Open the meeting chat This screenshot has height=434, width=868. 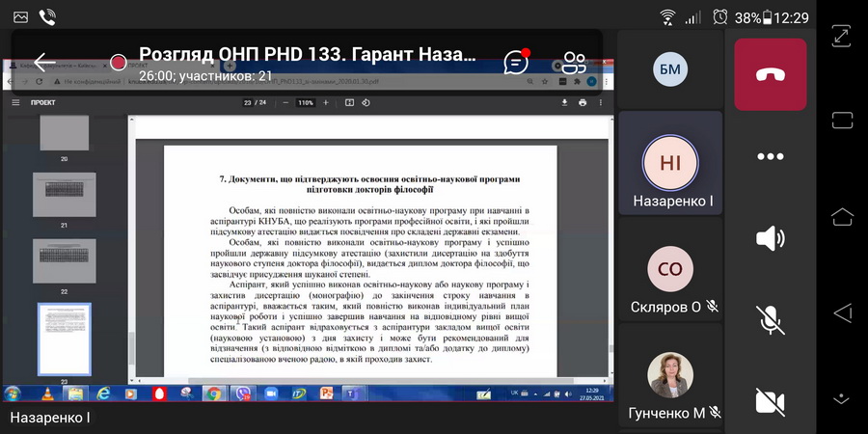(x=517, y=63)
